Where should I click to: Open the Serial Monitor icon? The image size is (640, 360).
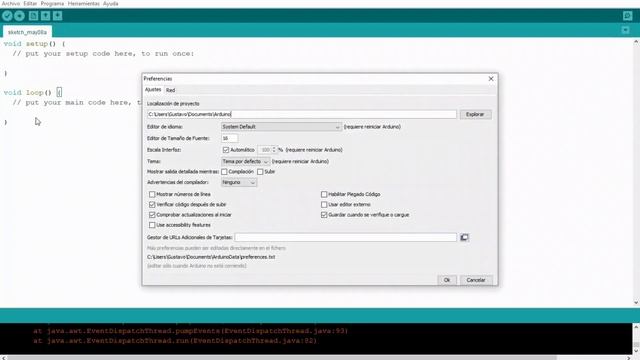pyautogui.click(x=627, y=16)
